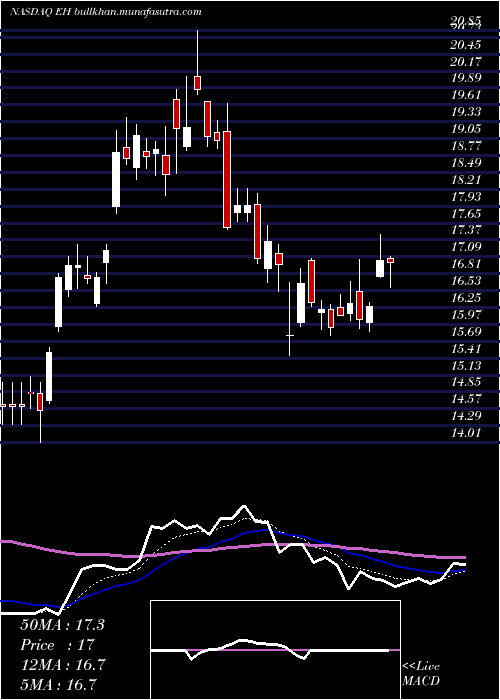
Task: Click the 12MA : 16.7 readout
Action: 63,666
